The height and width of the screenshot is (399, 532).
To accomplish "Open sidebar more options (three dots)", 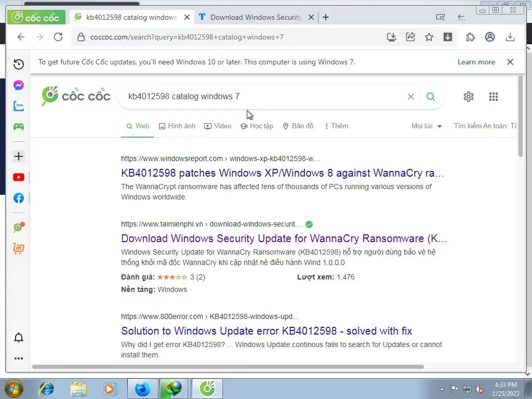I will tap(19, 358).
